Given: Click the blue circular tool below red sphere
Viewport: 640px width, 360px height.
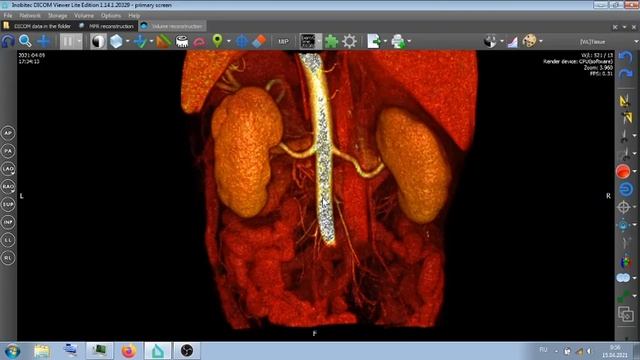Looking at the screenshot, I should (x=625, y=189).
